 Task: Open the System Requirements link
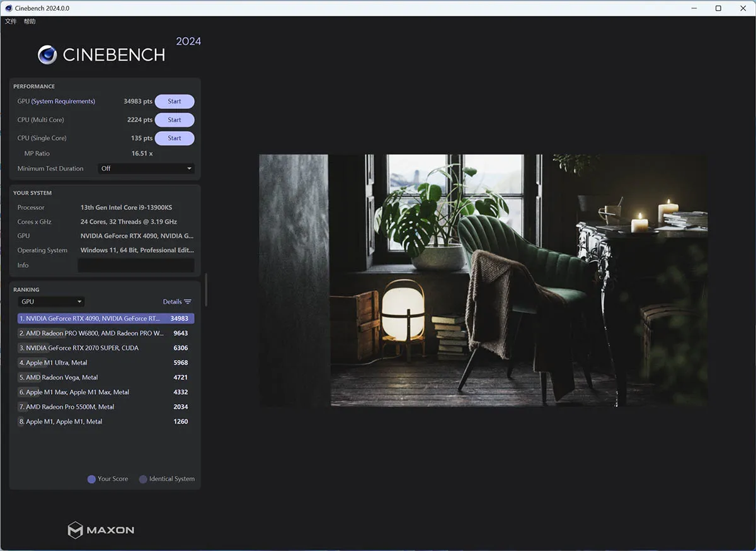(x=63, y=101)
